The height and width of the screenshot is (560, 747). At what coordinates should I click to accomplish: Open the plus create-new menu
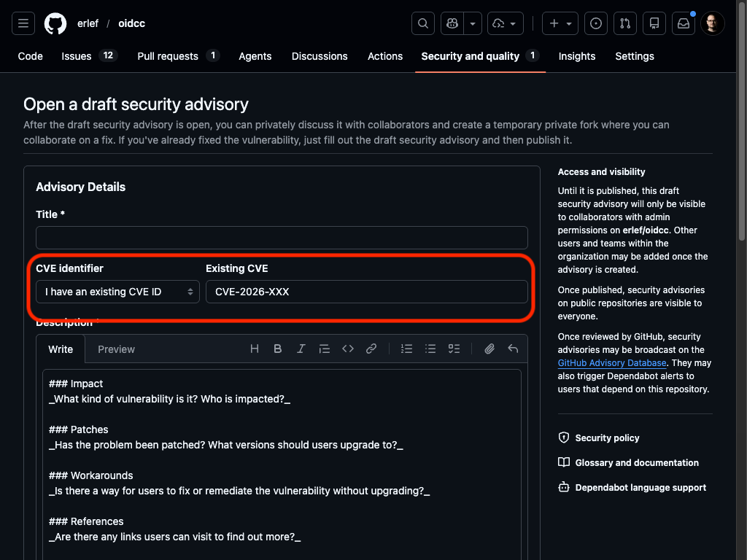coord(560,23)
